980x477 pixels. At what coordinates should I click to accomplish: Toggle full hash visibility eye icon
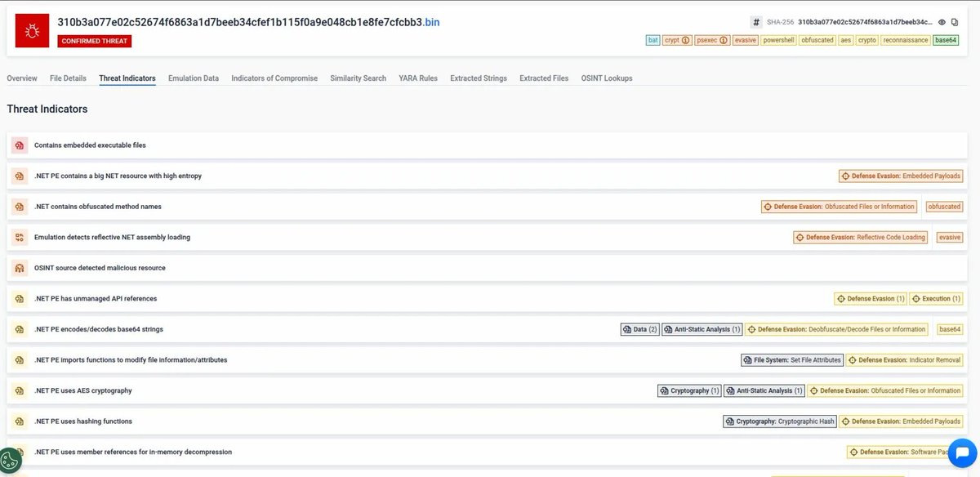[942, 22]
